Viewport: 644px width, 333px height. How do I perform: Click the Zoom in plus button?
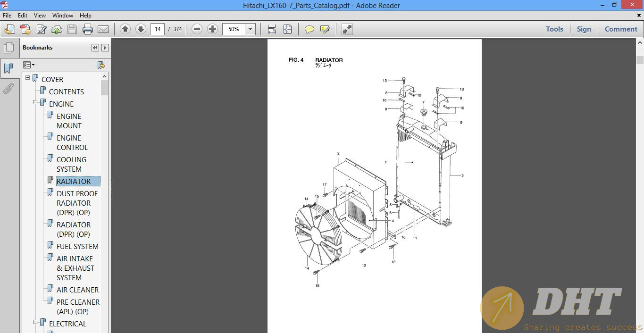tap(212, 29)
